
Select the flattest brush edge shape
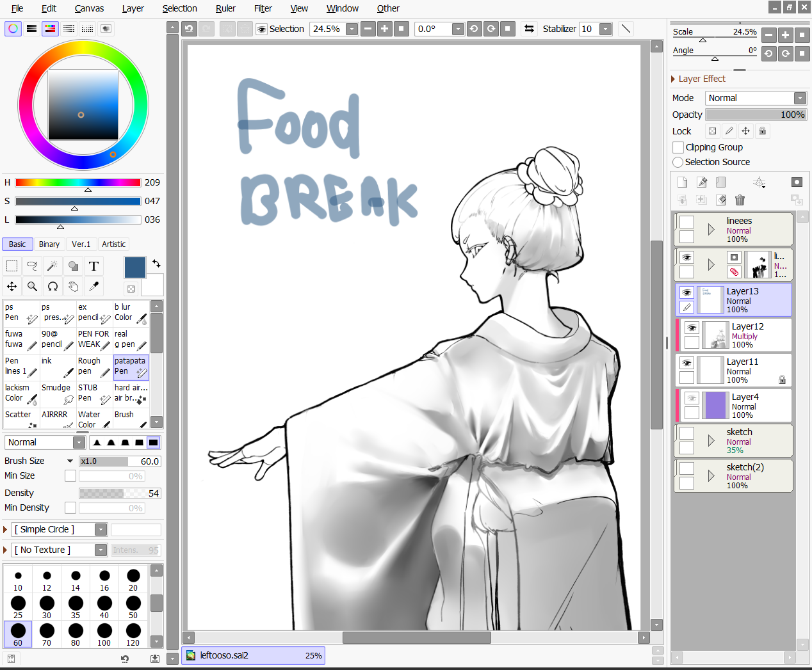point(153,442)
